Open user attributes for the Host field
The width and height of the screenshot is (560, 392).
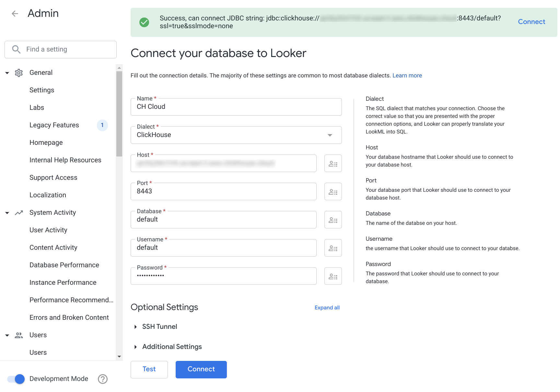pyautogui.click(x=333, y=163)
